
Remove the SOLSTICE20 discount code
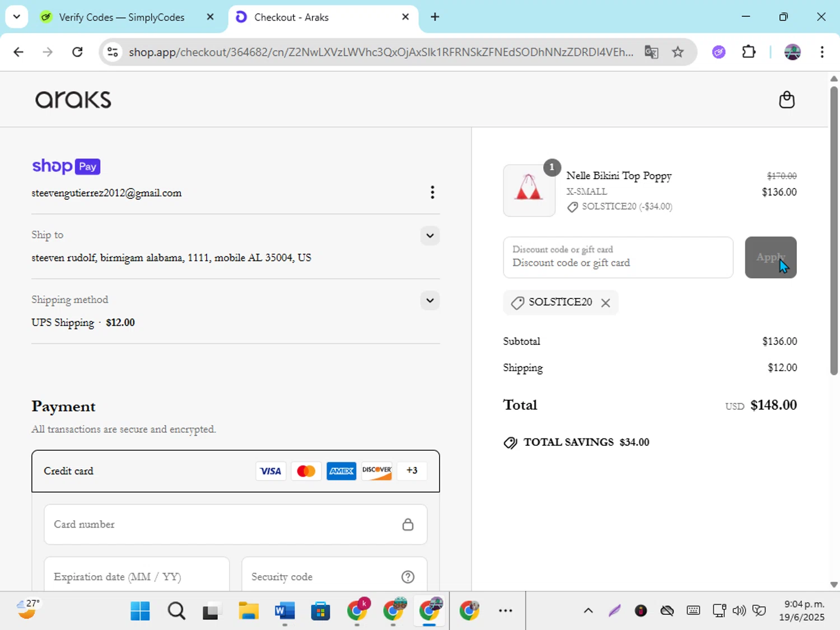click(605, 303)
